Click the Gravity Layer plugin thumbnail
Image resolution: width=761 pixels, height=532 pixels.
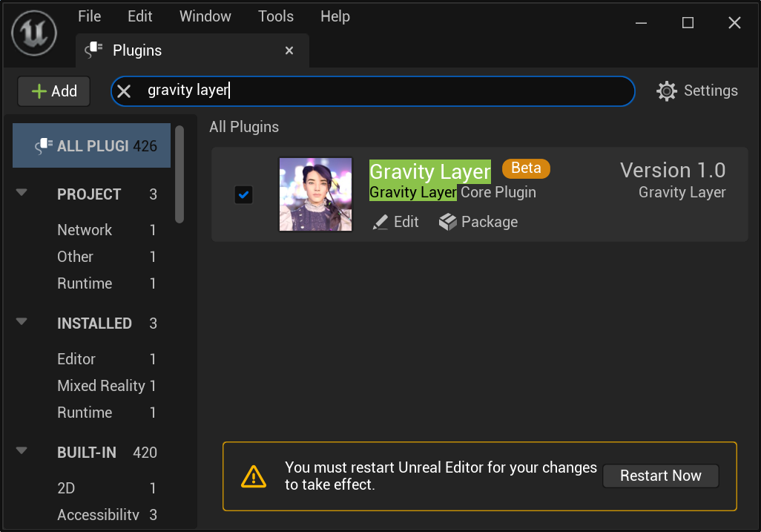click(x=315, y=194)
